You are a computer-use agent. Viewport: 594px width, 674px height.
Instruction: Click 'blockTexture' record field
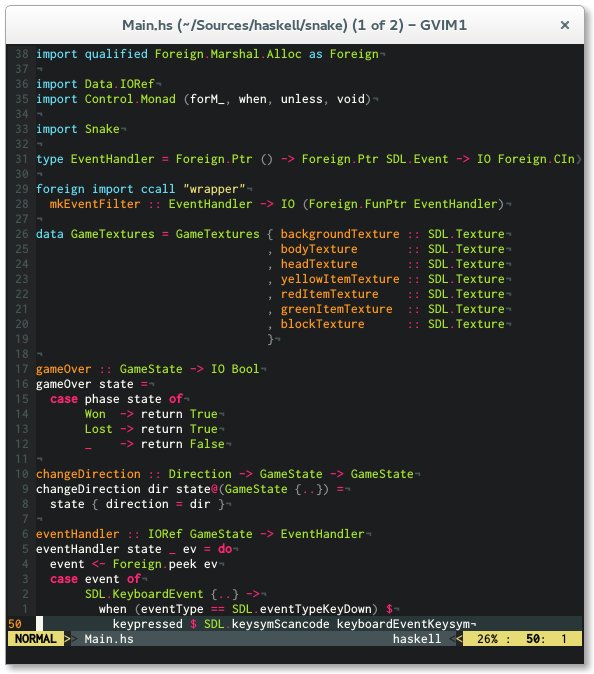click(322, 324)
